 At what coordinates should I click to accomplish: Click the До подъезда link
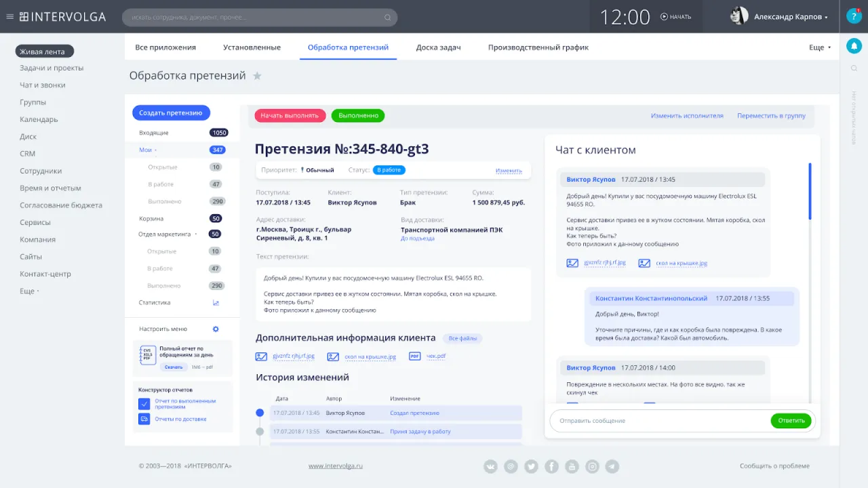pyautogui.click(x=418, y=239)
